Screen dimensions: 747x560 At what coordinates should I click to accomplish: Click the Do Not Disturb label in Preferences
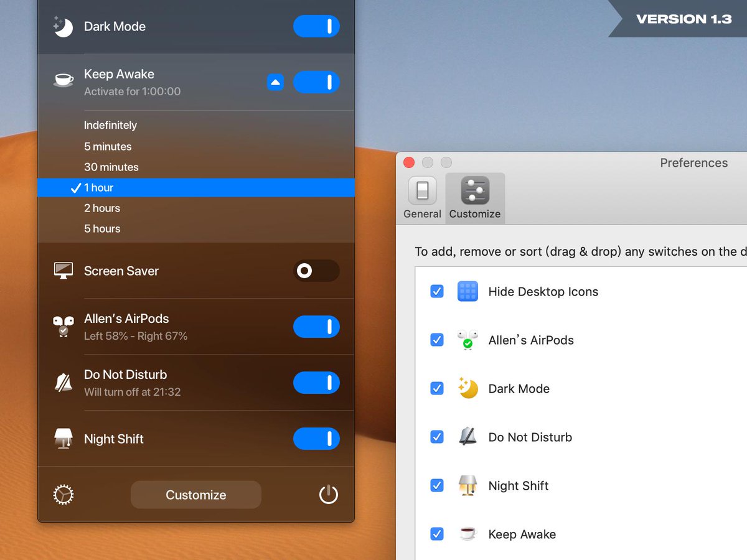pyautogui.click(x=530, y=437)
